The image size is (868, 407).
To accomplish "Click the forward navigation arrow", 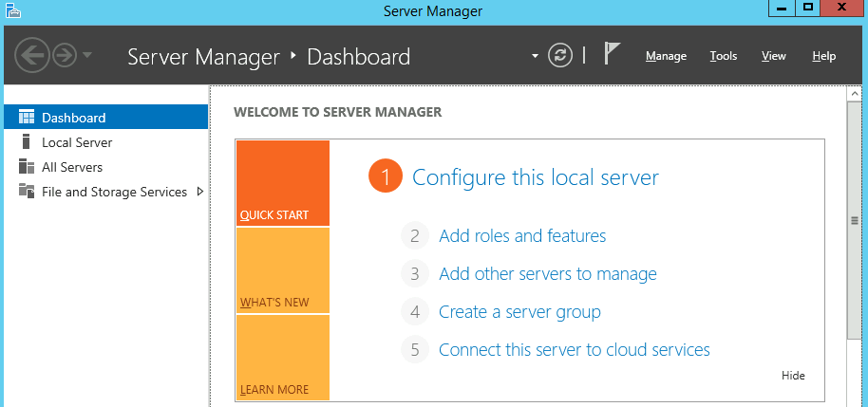I will [65, 56].
